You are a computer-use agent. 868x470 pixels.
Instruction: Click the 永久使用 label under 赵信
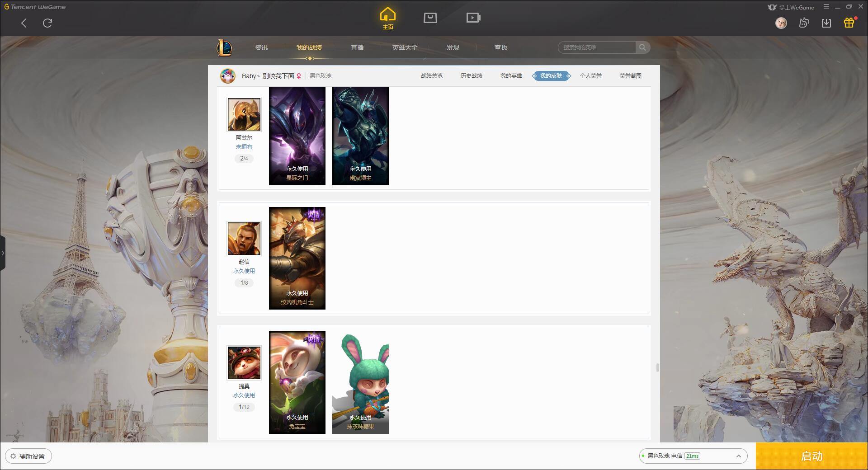[x=244, y=271]
